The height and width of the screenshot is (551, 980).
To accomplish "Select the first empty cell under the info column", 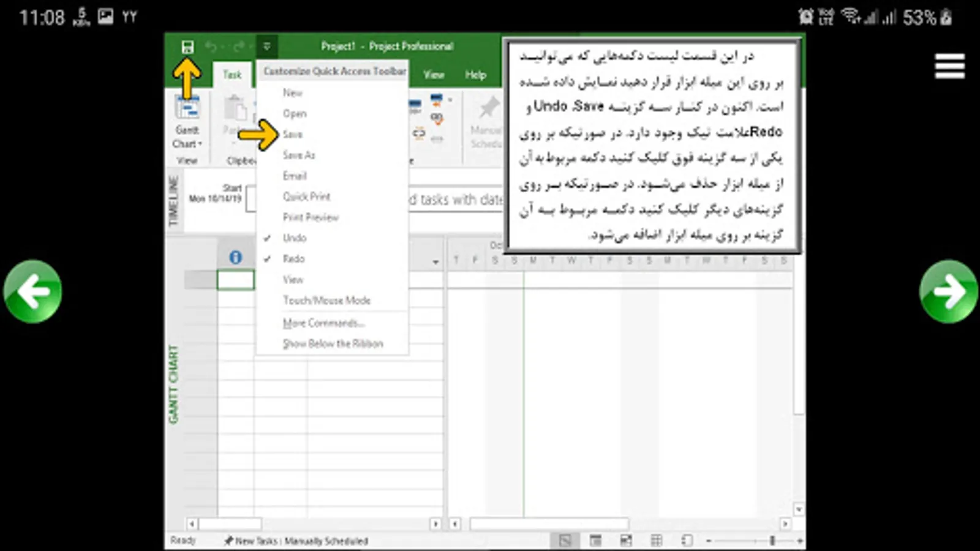I will pyautogui.click(x=236, y=280).
